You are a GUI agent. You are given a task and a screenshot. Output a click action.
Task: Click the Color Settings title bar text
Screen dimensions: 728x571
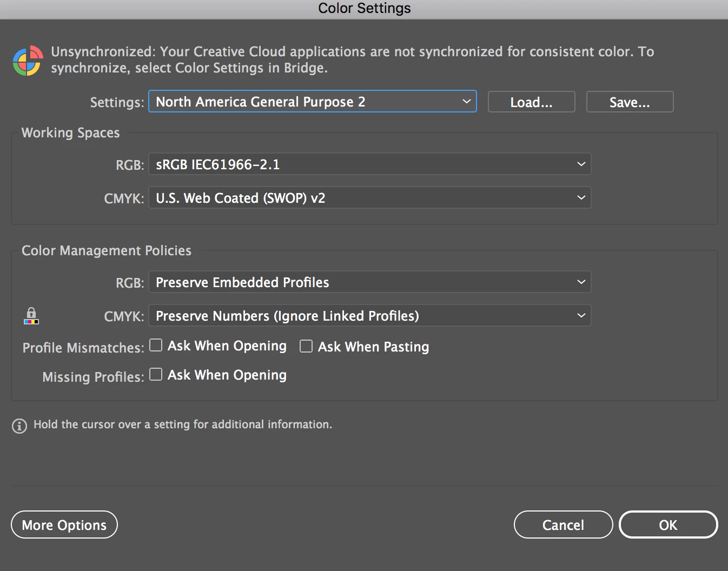(365, 8)
